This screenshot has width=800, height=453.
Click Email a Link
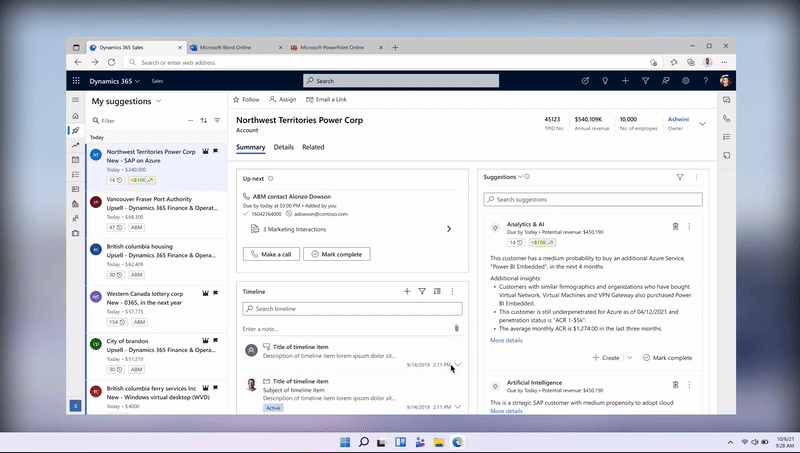tap(326, 99)
